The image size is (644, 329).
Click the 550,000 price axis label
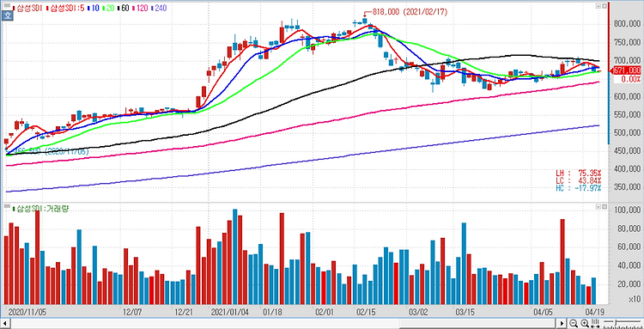pos(627,114)
